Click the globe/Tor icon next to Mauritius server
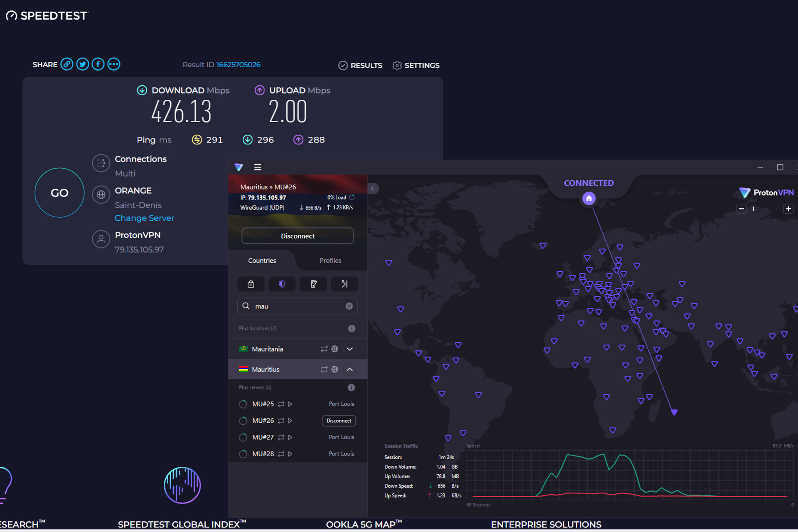The height and width of the screenshot is (532, 798). [x=335, y=369]
